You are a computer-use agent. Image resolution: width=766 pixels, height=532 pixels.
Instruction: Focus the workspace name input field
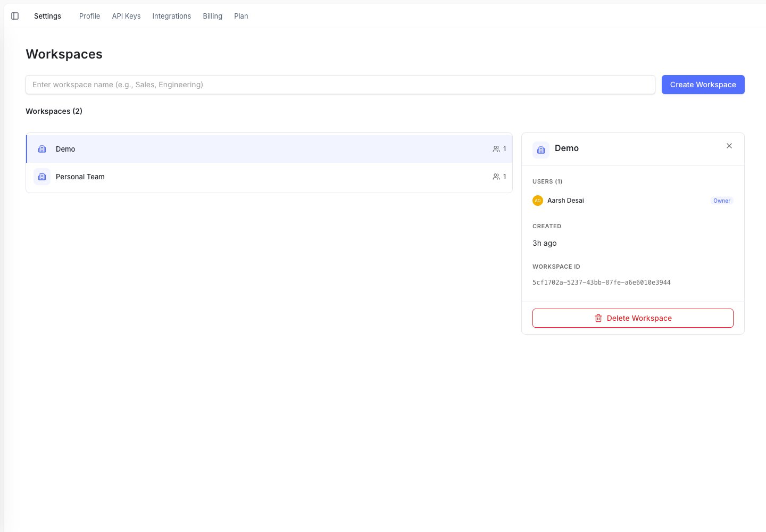point(340,85)
